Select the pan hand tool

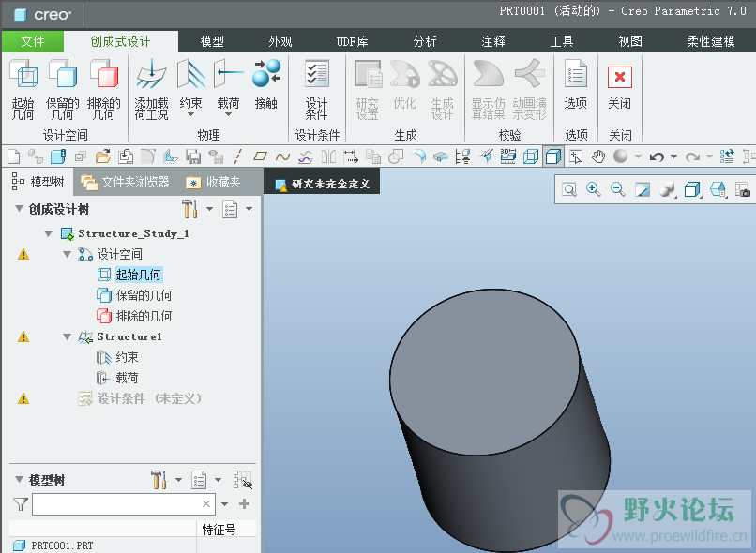click(x=598, y=157)
